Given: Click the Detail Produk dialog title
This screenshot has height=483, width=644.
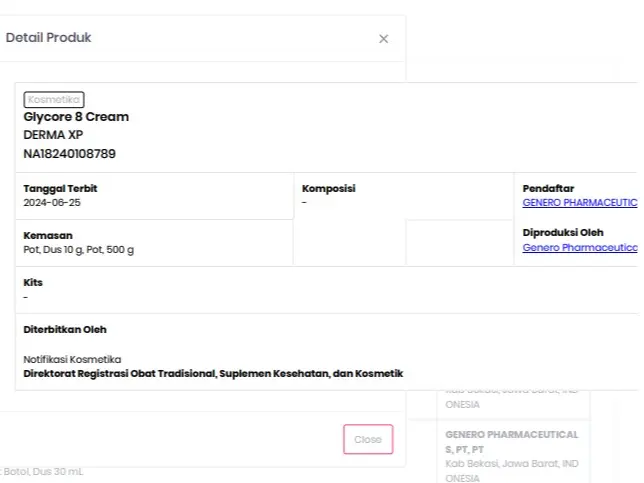Looking at the screenshot, I should coord(48,37).
